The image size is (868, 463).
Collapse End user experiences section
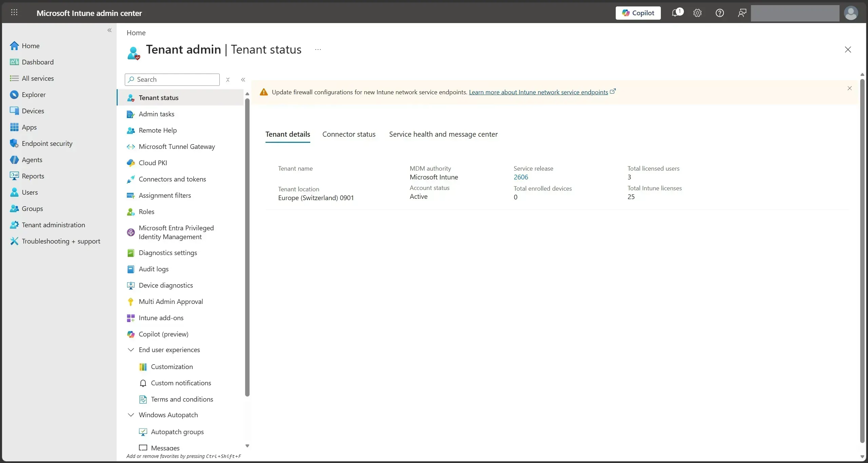[131, 350]
